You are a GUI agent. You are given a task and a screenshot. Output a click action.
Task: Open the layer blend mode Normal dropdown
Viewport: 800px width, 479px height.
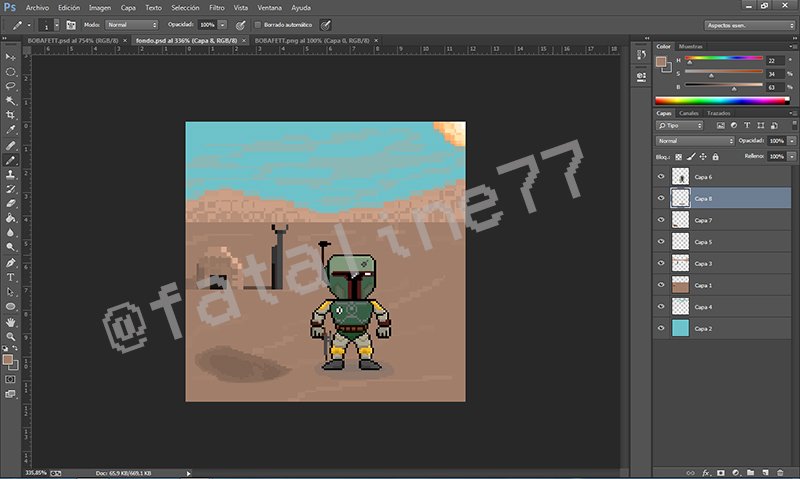(695, 141)
